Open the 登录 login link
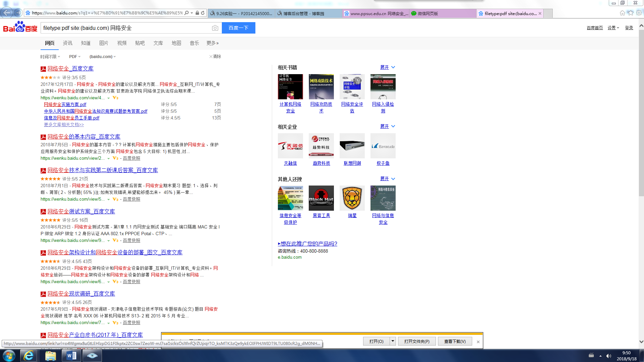 point(629,28)
